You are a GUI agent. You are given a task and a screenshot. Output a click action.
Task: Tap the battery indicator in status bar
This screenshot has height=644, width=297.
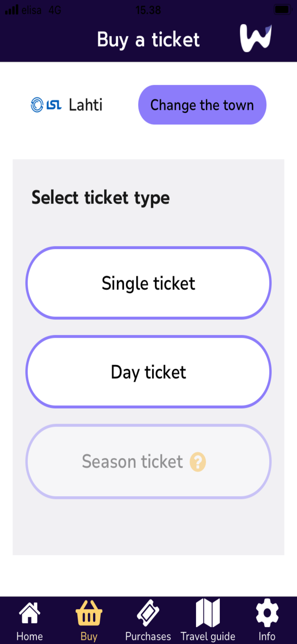(x=283, y=10)
